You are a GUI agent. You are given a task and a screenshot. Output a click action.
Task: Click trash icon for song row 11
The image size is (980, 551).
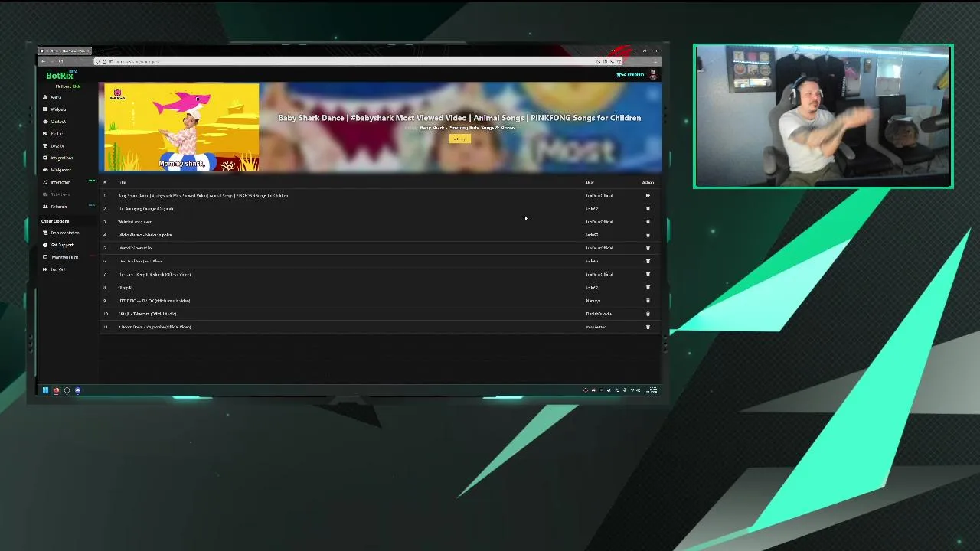[648, 327]
